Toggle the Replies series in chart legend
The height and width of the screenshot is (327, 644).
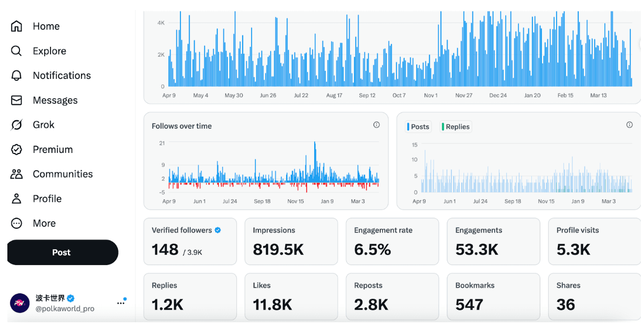(456, 127)
